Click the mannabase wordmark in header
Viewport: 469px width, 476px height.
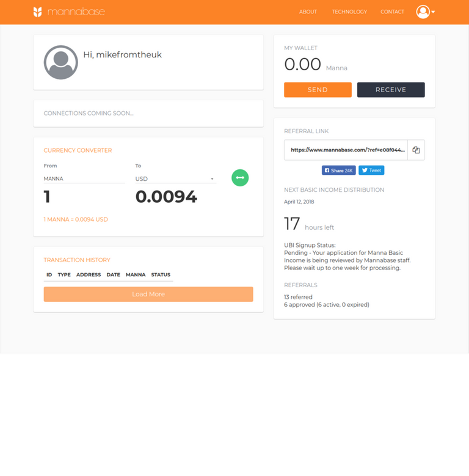click(76, 12)
